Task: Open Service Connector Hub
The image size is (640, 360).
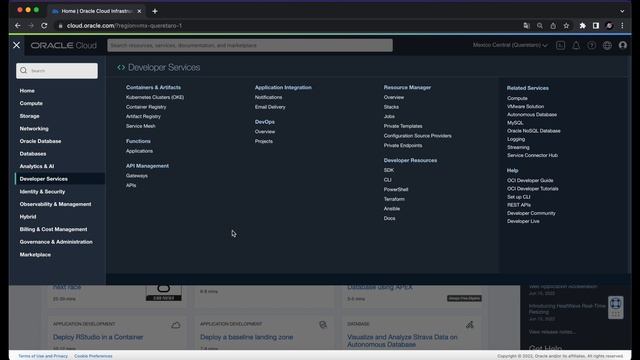Action: tap(532, 156)
